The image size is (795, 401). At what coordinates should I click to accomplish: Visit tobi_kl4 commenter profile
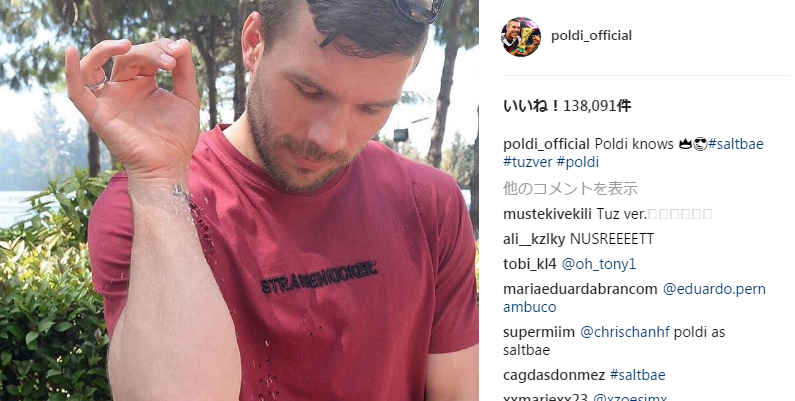529,264
